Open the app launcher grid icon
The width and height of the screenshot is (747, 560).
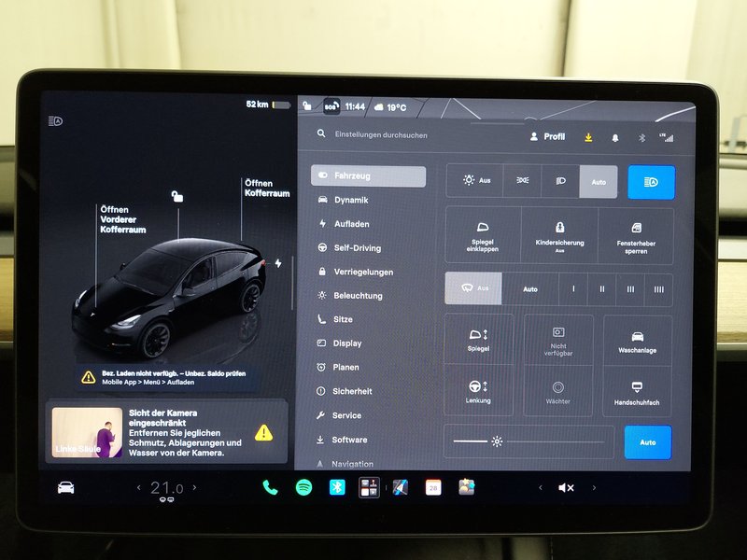click(369, 487)
